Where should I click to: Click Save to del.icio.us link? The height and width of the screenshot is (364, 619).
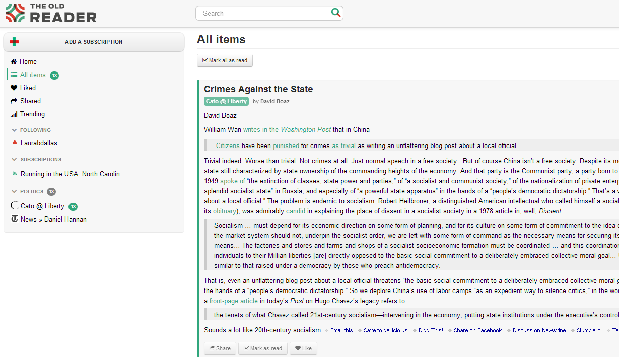tap(386, 331)
